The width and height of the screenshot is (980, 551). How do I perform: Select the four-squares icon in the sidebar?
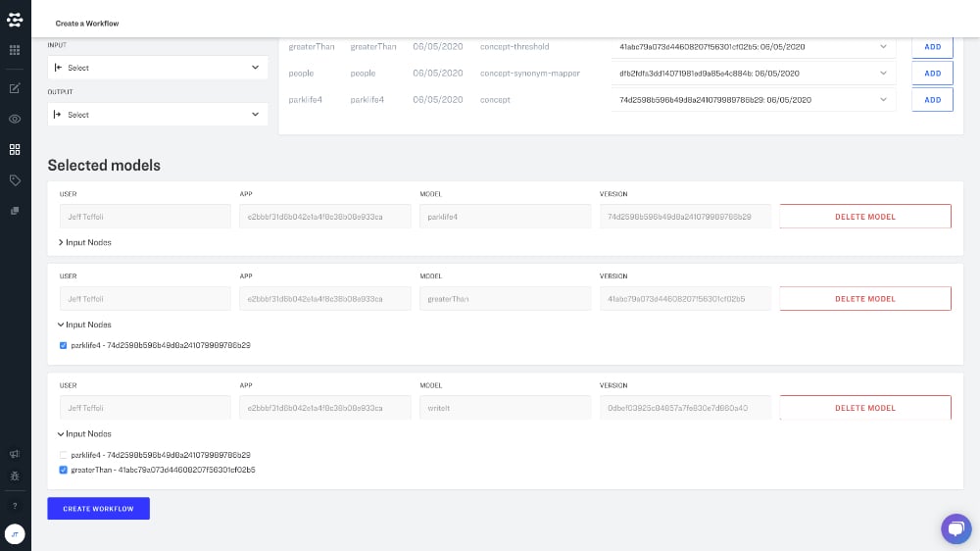[15, 149]
